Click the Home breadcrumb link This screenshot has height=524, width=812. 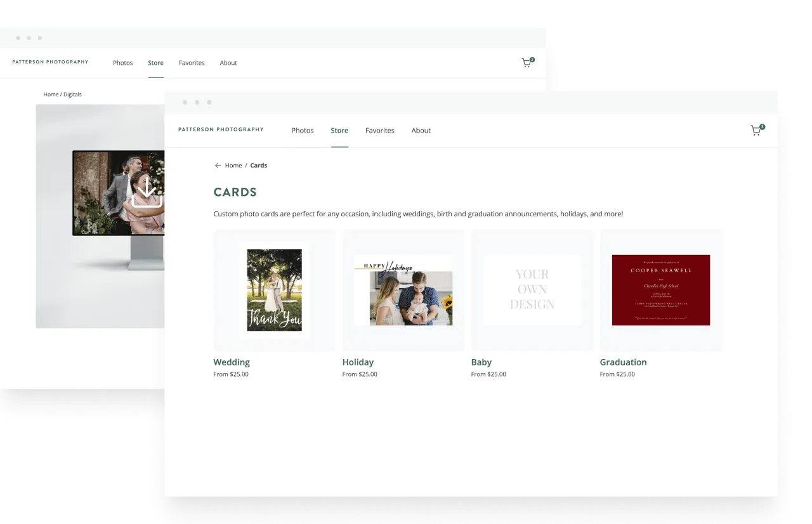pos(233,165)
